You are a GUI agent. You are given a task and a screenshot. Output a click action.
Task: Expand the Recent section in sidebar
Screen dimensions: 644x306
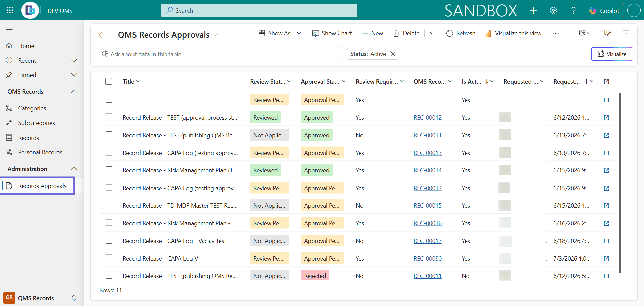[74, 60]
